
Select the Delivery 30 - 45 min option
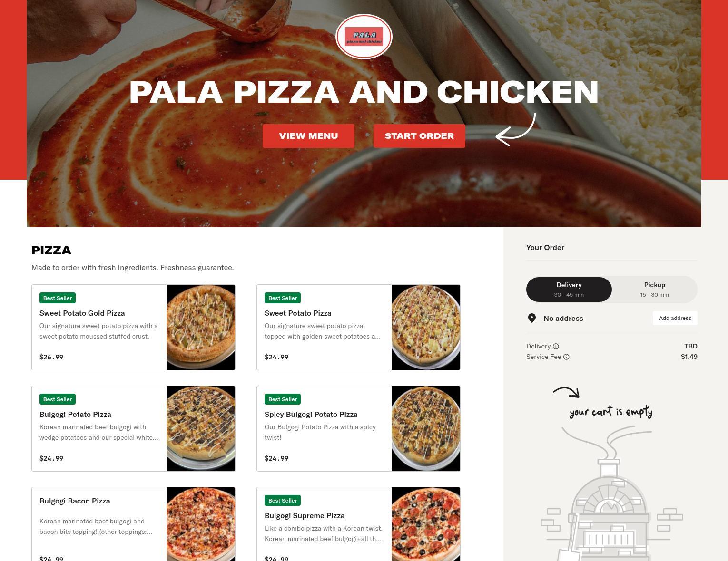(x=569, y=289)
